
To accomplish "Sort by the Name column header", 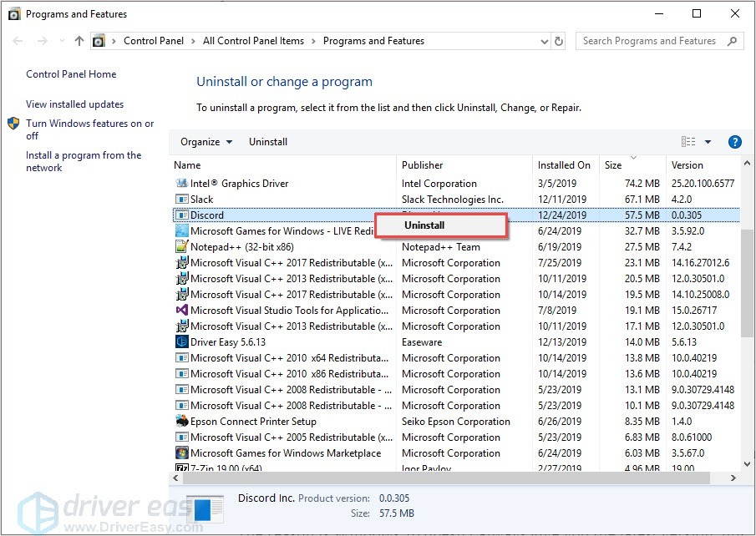I will coord(285,164).
